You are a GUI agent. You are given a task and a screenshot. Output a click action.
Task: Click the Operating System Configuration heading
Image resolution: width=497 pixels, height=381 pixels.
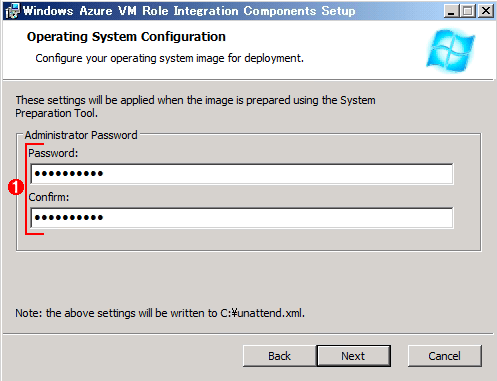click(126, 37)
